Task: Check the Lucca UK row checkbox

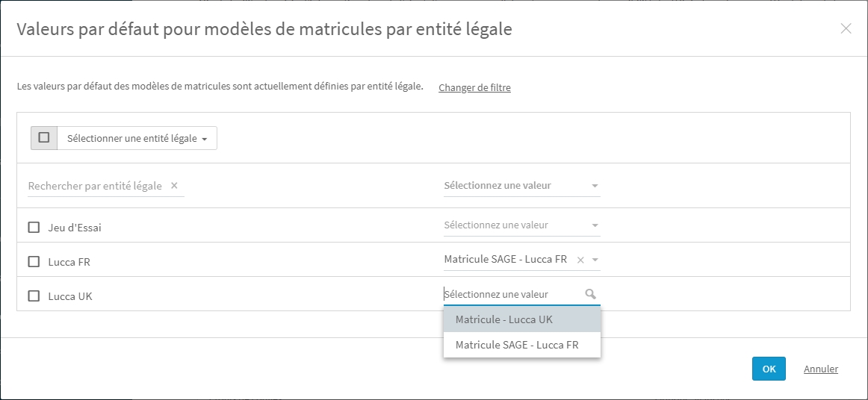Action: pyautogui.click(x=34, y=296)
